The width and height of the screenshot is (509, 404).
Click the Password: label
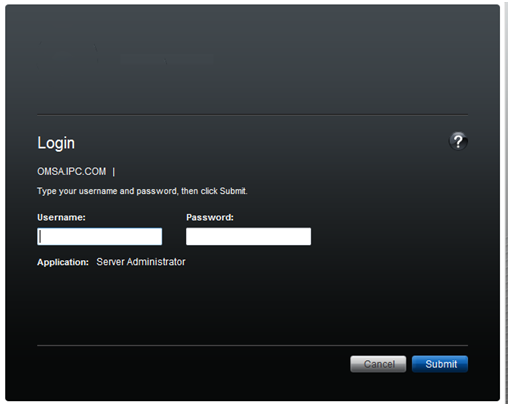pyautogui.click(x=210, y=217)
